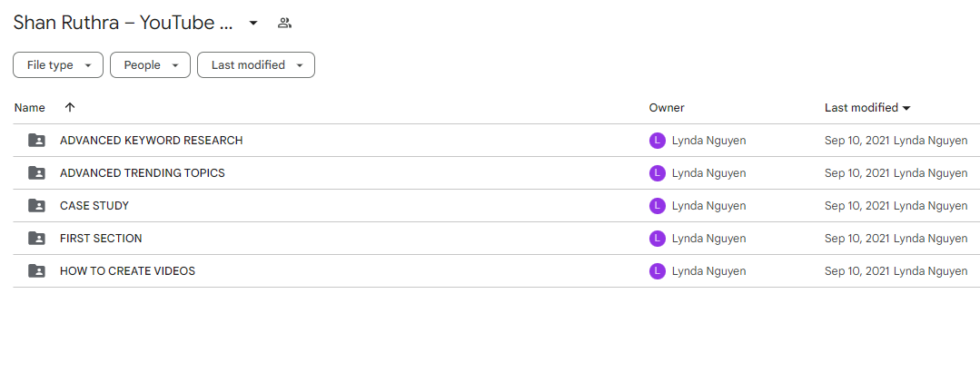980x372 pixels.
Task: Select the ADVANCED TRENDING TOPICS row date
Action: (857, 173)
